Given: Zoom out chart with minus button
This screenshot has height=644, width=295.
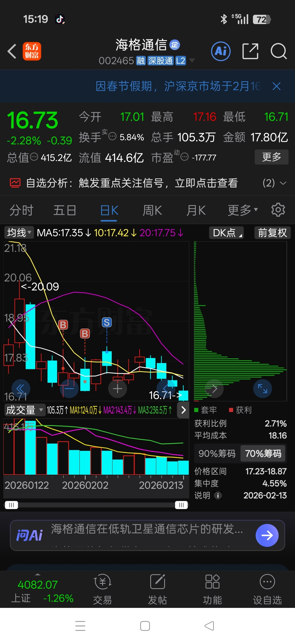Looking at the screenshot, I should (69, 388).
